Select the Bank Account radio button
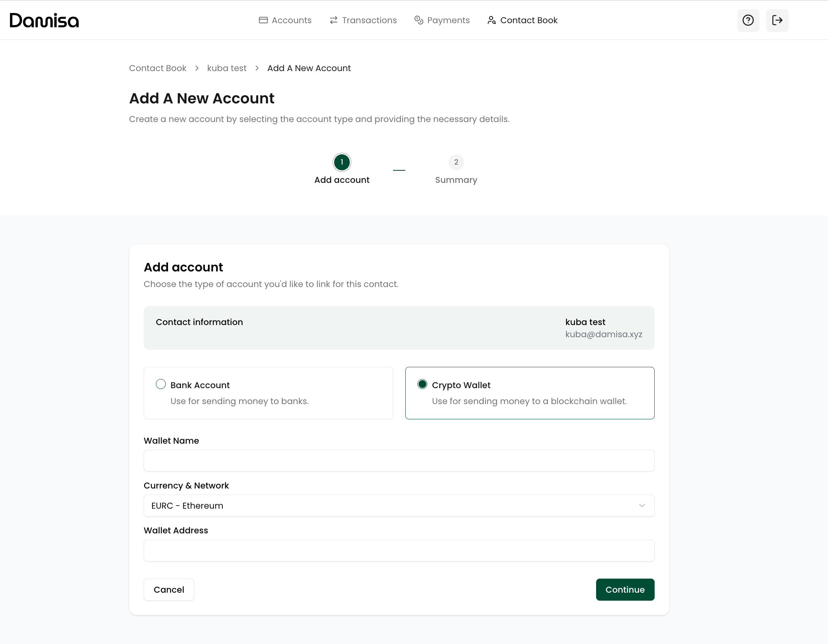 [161, 384]
